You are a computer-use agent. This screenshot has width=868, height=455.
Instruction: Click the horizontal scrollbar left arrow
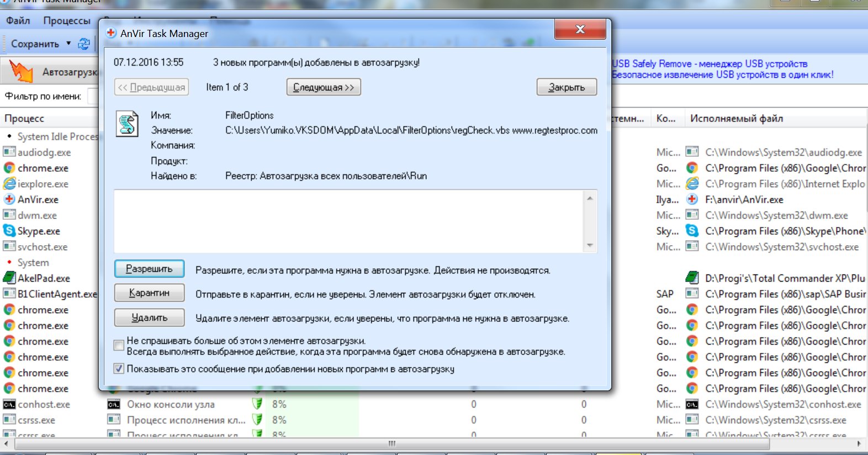coord(6,443)
